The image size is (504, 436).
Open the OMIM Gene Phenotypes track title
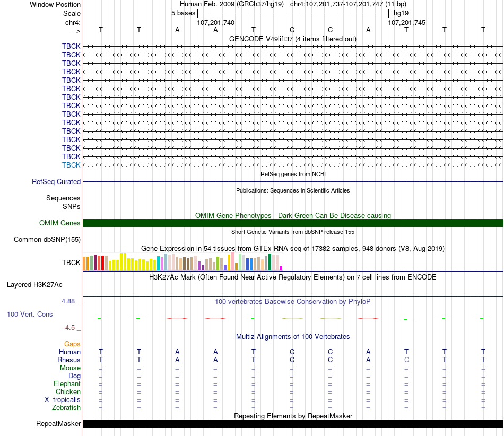click(293, 215)
